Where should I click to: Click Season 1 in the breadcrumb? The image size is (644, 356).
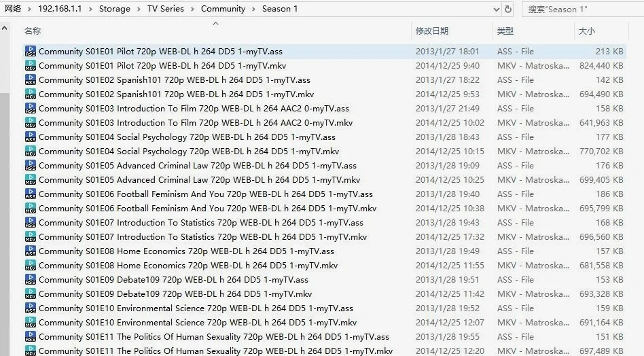point(280,9)
